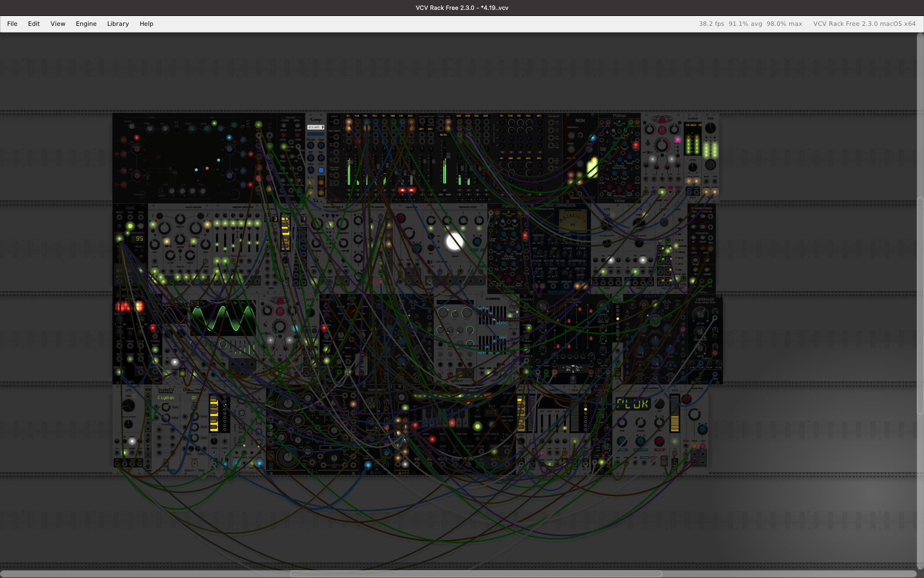Click the Out knob on Comp module
This screenshot has height=578, width=924.
(321, 145)
